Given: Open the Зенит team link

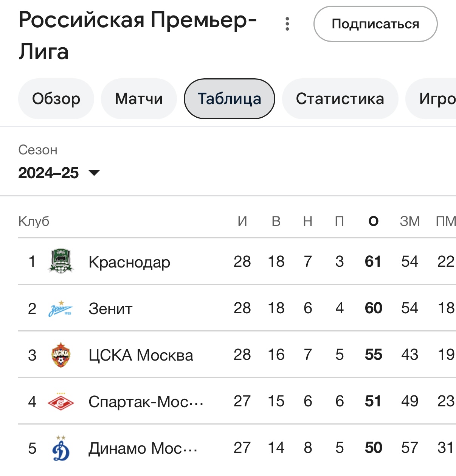Looking at the screenshot, I should pyautogui.click(x=110, y=309).
